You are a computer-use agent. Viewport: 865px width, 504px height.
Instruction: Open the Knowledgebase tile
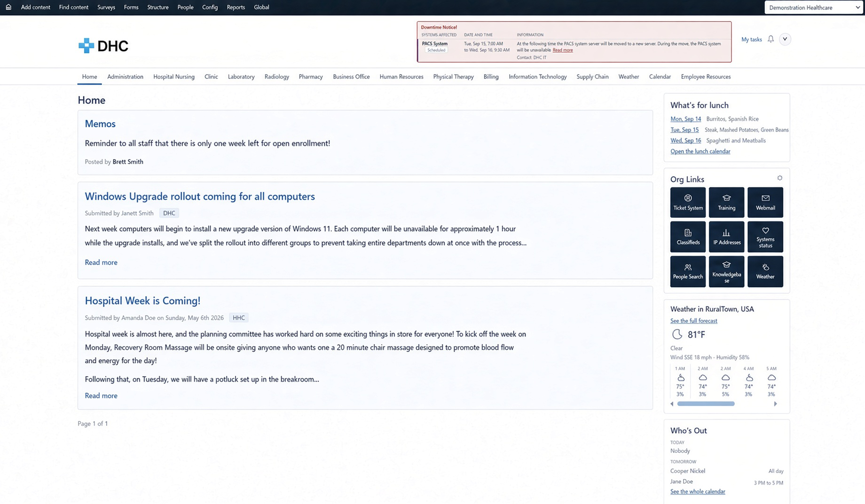pos(726,271)
